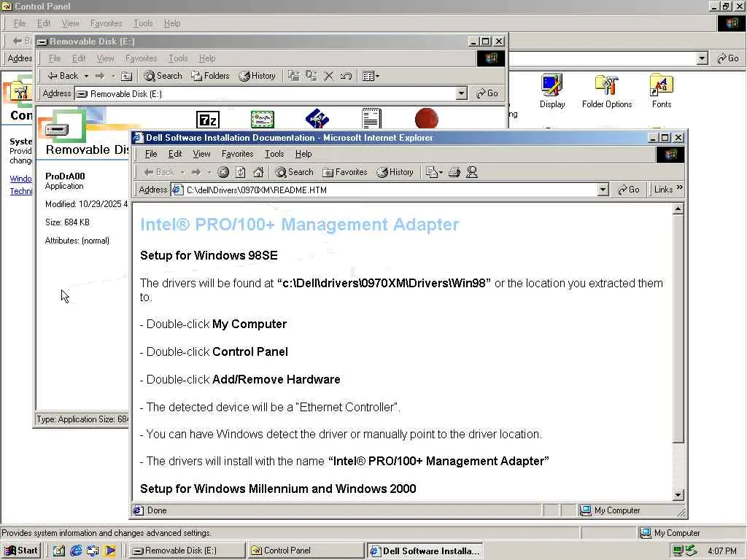747x560 pixels.
Task: Open Favorites pane in Internet Explorer toolbar
Action: click(x=345, y=172)
